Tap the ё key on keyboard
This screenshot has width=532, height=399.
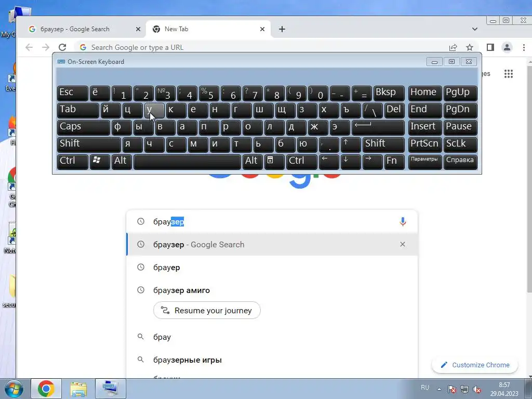pos(99,93)
